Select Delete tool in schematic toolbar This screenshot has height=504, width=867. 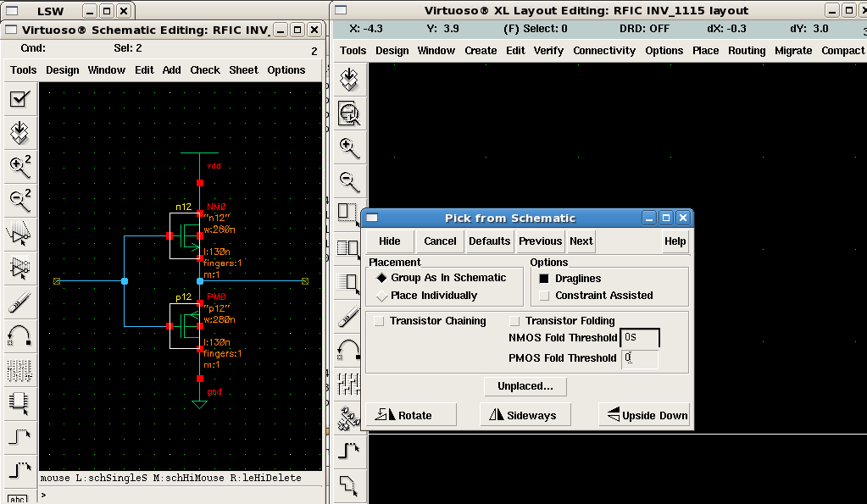[x=20, y=303]
